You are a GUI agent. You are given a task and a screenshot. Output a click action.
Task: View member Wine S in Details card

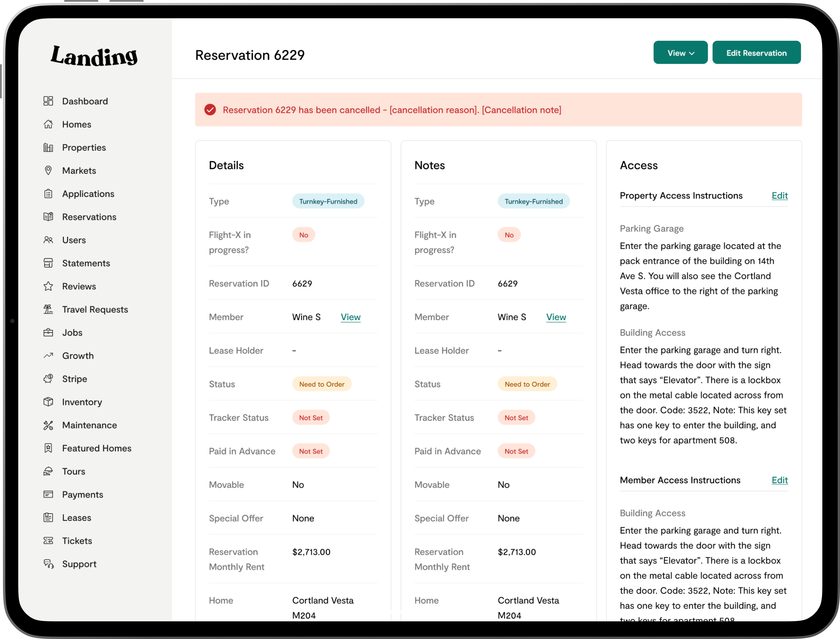(x=351, y=317)
